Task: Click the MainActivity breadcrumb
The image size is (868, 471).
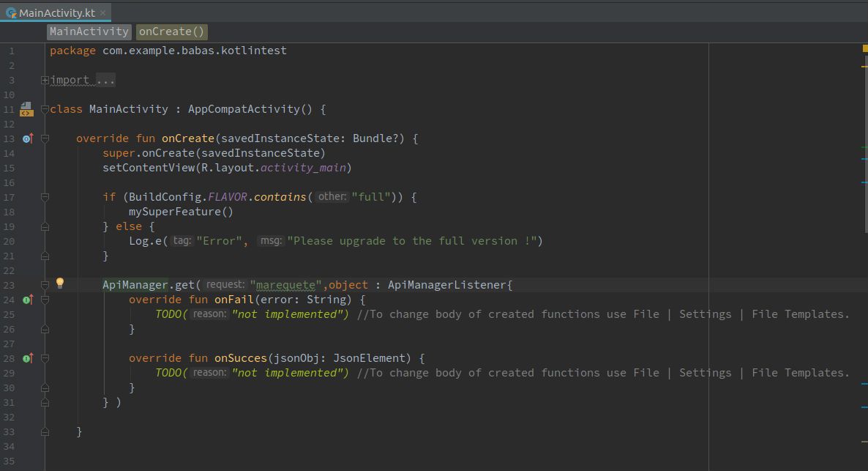Action: (89, 31)
